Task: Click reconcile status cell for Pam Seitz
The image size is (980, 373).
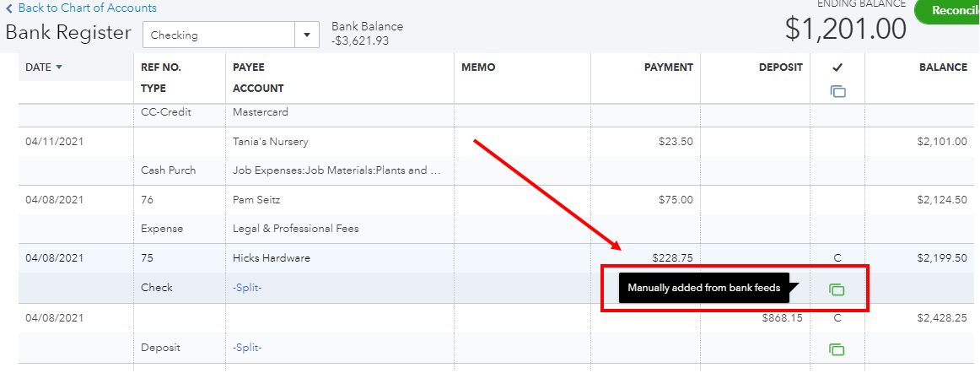Action: (x=837, y=200)
